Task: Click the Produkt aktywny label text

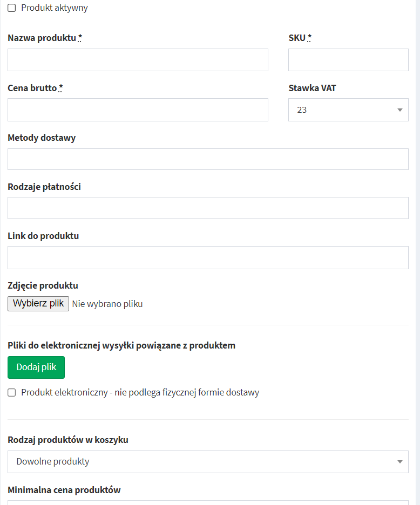Action: tap(55, 8)
